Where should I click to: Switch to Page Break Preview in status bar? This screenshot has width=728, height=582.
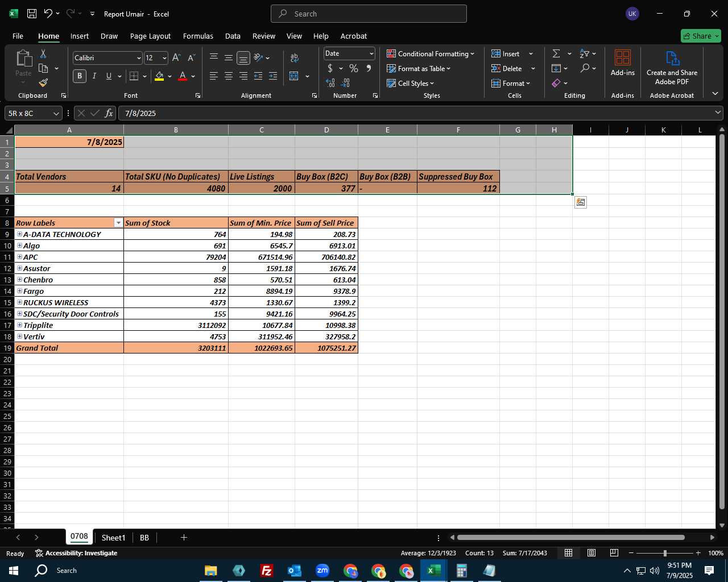614,553
